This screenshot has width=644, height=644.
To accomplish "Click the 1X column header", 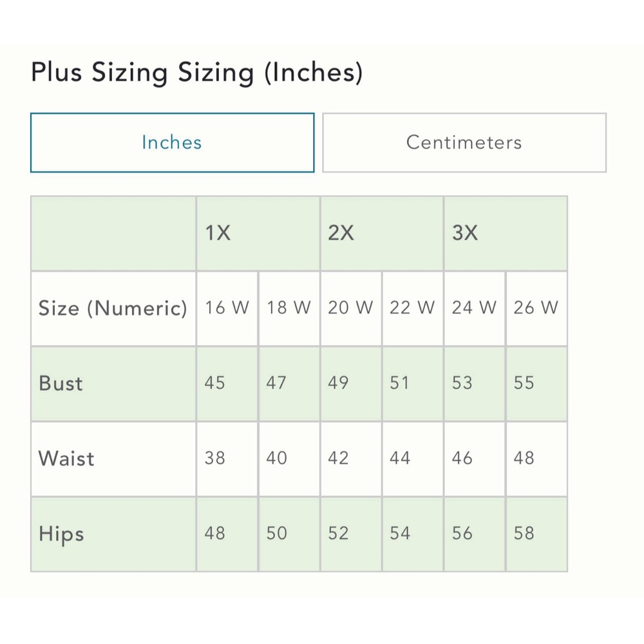I will pyautogui.click(x=218, y=233).
